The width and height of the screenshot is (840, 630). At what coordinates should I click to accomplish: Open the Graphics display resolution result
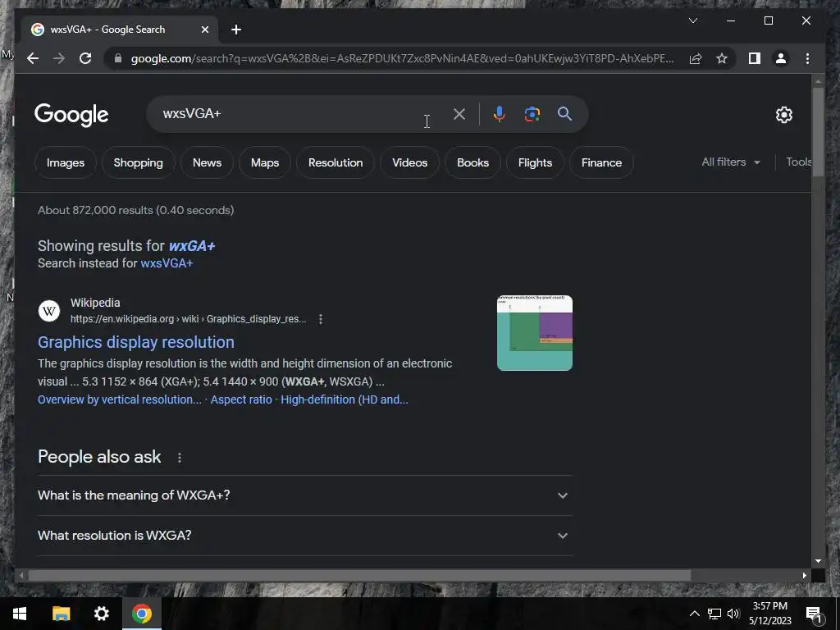[x=136, y=342]
